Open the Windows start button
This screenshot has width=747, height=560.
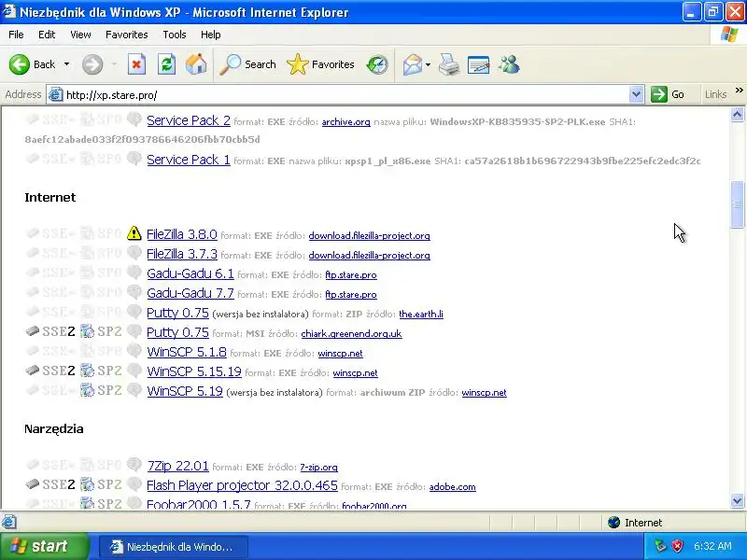(44, 546)
